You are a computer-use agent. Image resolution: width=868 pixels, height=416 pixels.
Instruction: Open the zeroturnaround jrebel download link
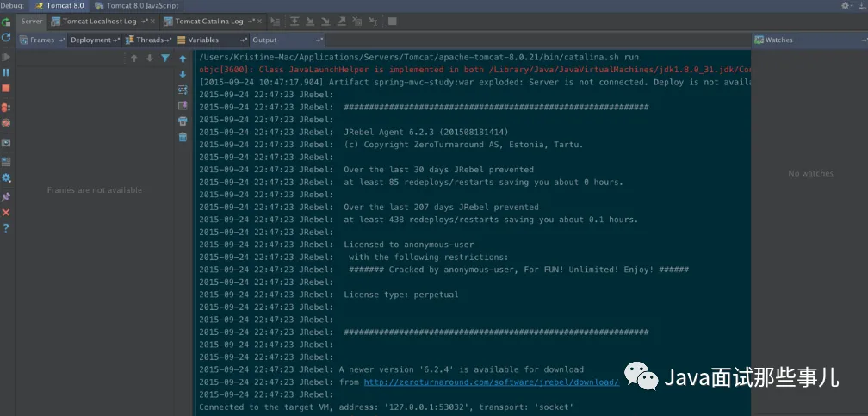tap(491, 382)
